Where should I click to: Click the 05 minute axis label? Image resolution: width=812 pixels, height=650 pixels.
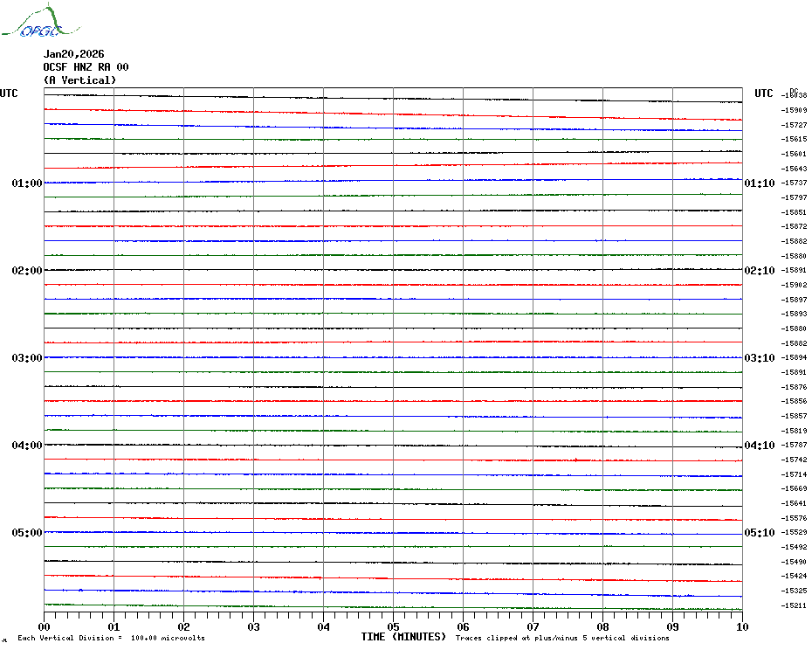394,627
